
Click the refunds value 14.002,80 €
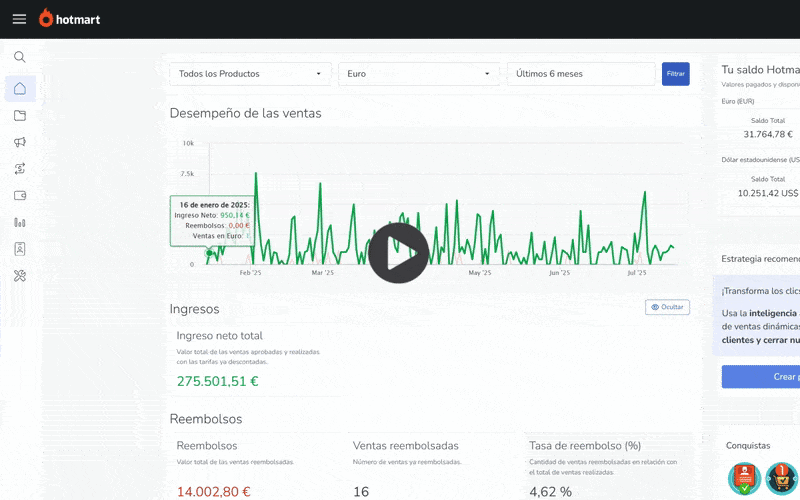214,491
